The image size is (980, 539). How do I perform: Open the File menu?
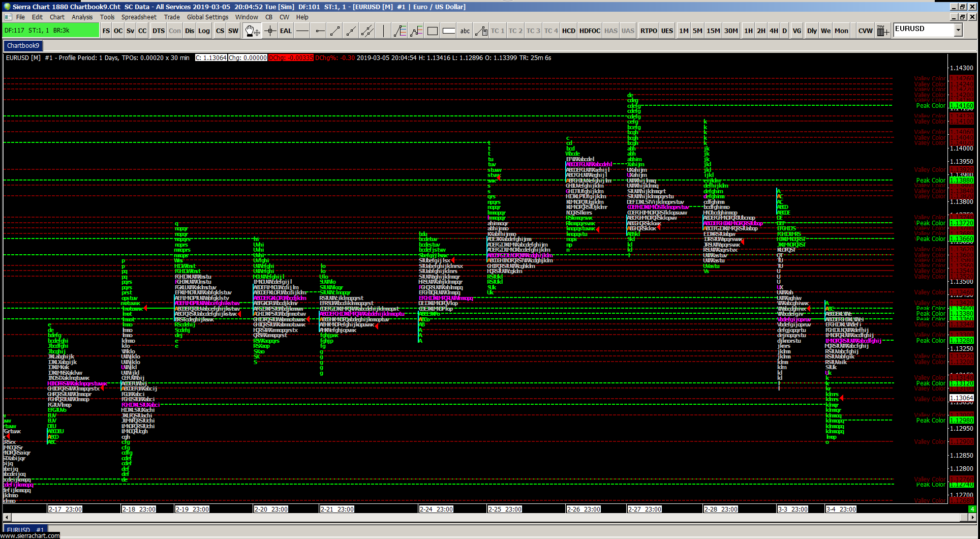(x=20, y=17)
